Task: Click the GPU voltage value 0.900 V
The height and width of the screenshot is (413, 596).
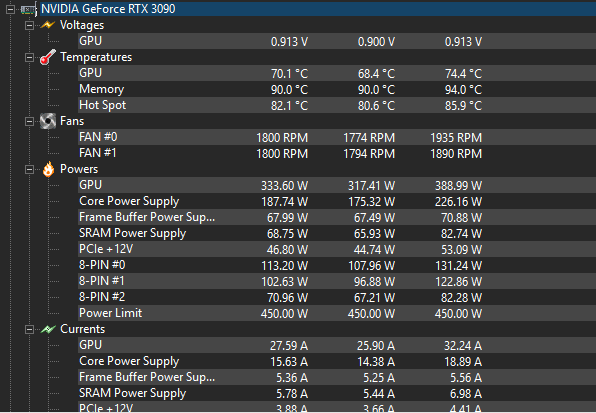Action: (376, 42)
